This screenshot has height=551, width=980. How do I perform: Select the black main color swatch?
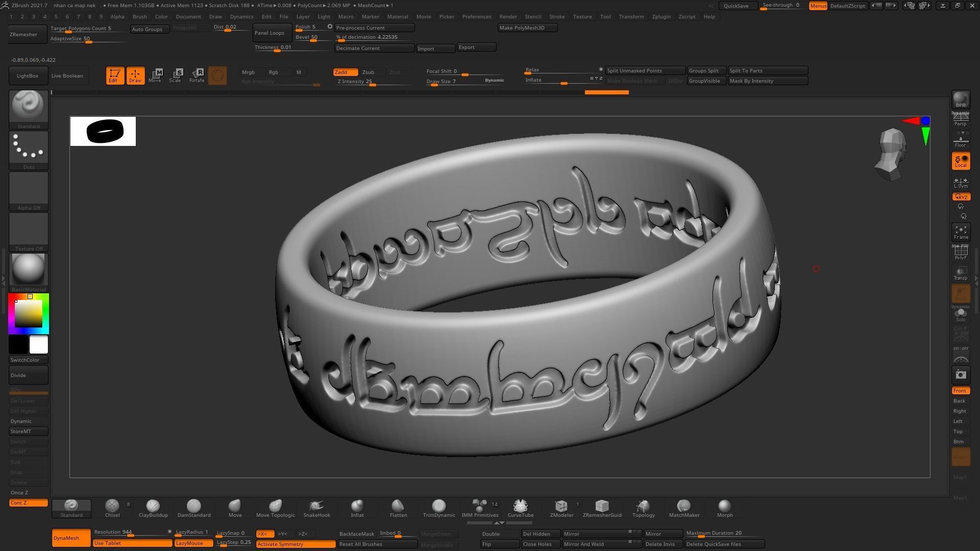click(18, 344)
